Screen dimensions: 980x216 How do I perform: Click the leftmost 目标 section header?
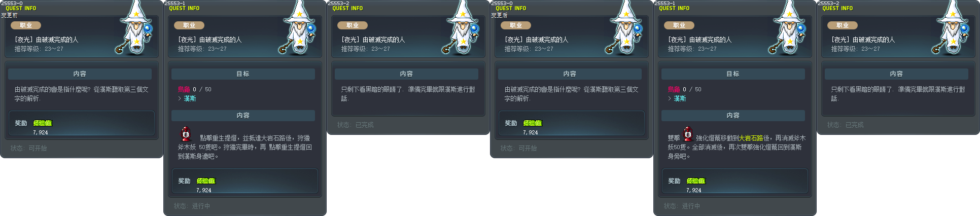click(x=243, y=74)
